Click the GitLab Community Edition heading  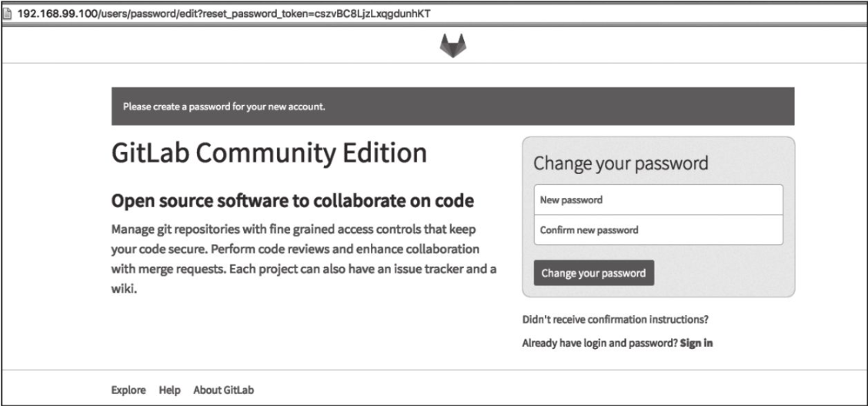pyautogui.click(x=269, y=153)
